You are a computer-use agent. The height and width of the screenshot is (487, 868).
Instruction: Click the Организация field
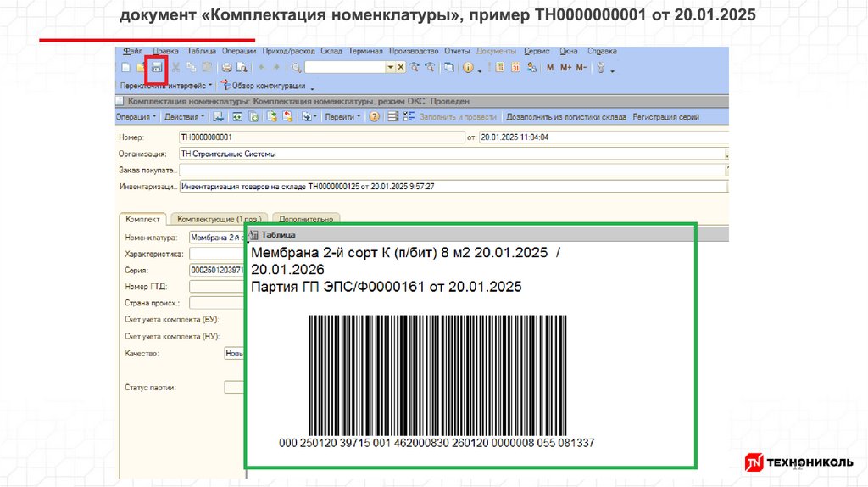click(453, 154)
